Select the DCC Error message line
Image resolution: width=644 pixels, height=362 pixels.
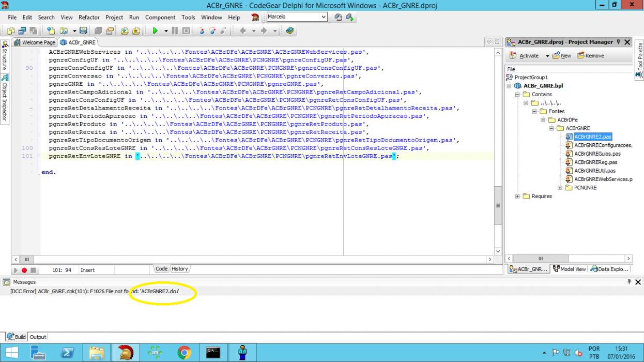point(95,291)
